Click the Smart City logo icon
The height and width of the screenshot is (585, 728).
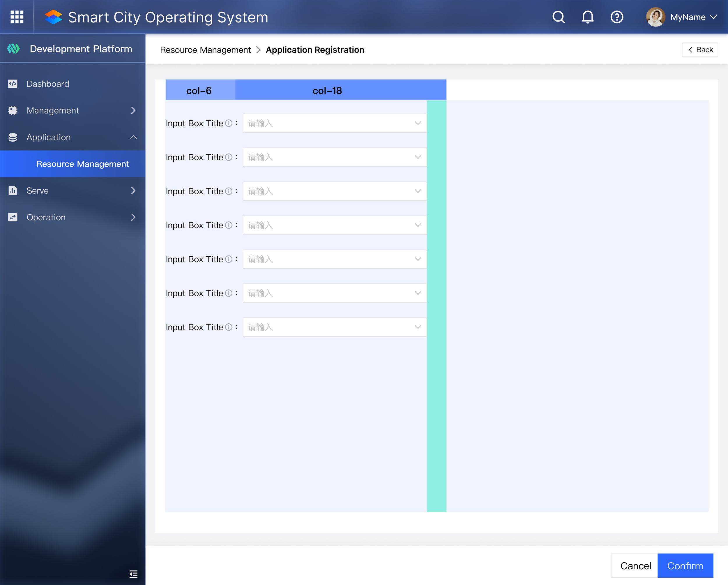[53, 17]
